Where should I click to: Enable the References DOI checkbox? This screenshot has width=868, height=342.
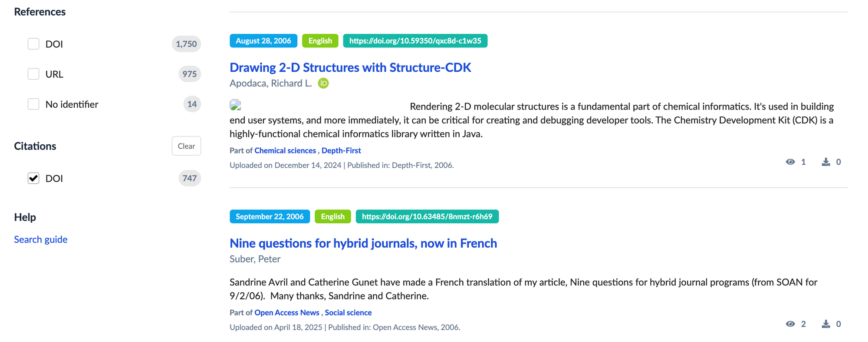coord(33,44)
